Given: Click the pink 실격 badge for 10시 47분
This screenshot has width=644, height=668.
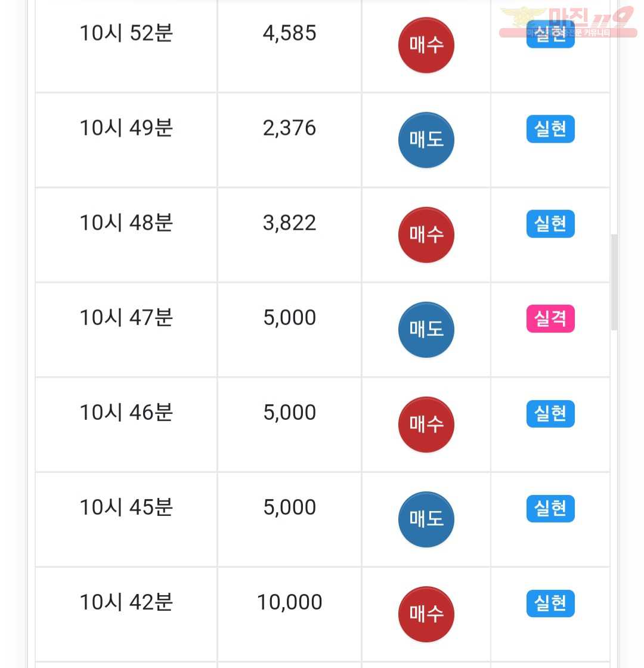Looking at the screenshot, I should 550,318.
